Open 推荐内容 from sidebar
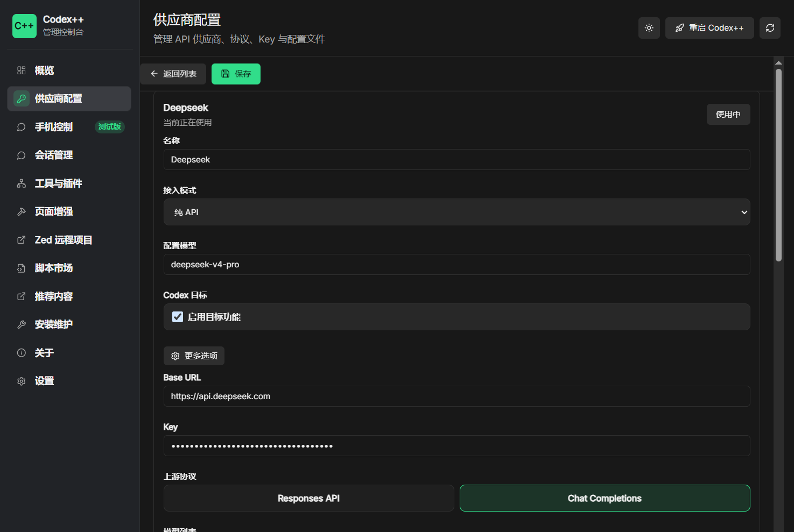 point(69,296)
